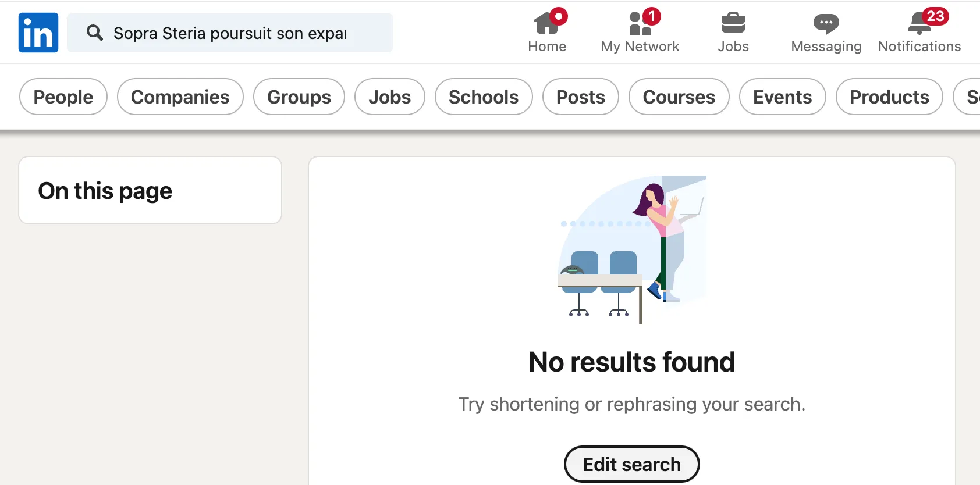980x485 pixels.
Task: Apply the Products filter
Action: tap(889, 97)
